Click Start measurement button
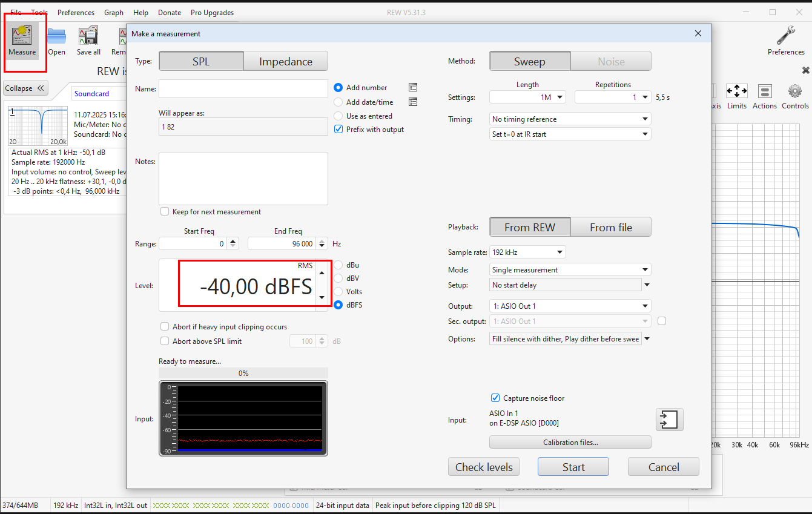The image size is (812, 514). click(573, 467)
